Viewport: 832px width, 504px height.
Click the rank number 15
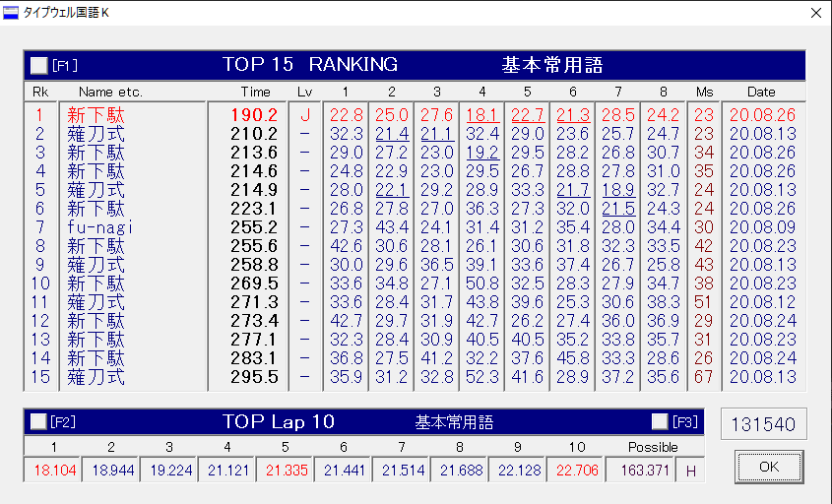coord(40,377)
